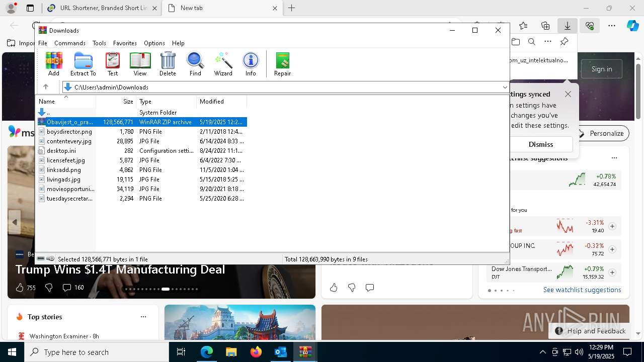Open the Copilot sidebar icon
Viewport: 644px width, 362px height.
(633, 26)
